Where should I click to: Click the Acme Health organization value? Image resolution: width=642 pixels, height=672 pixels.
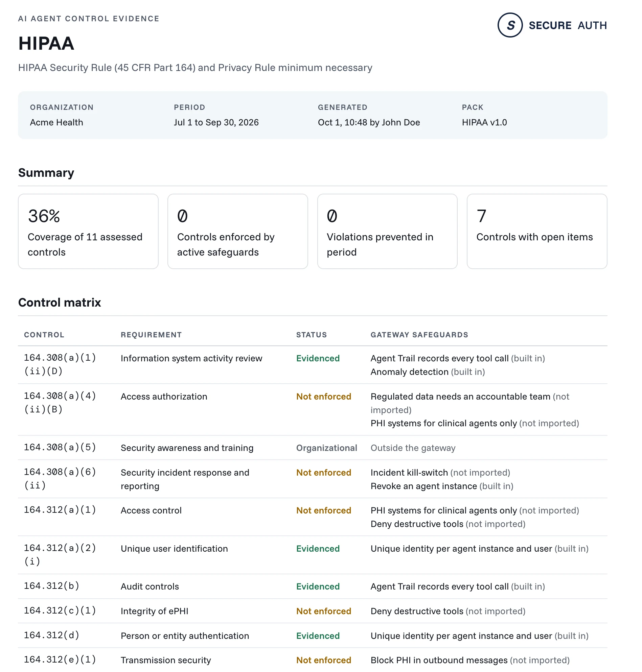pyautogui.click(x=56, y=122)
